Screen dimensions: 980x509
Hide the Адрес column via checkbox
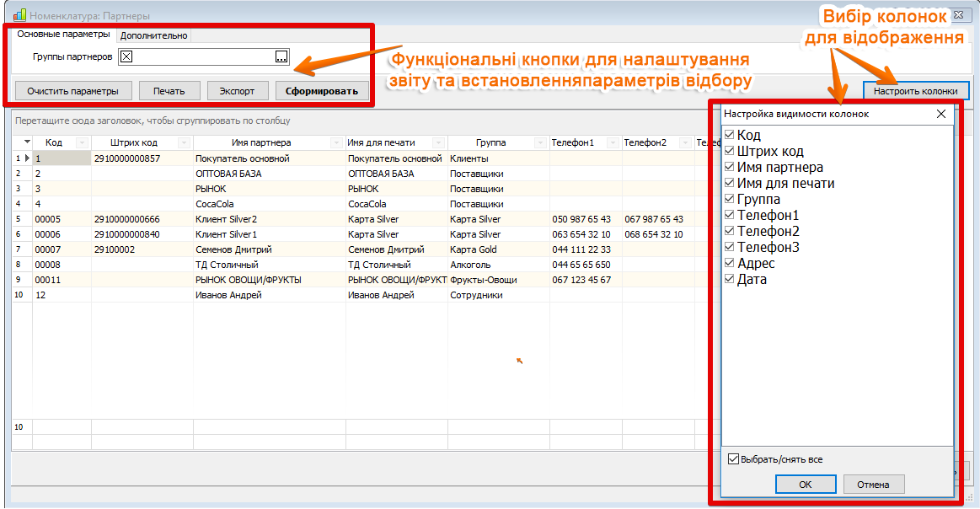(729, 263)
